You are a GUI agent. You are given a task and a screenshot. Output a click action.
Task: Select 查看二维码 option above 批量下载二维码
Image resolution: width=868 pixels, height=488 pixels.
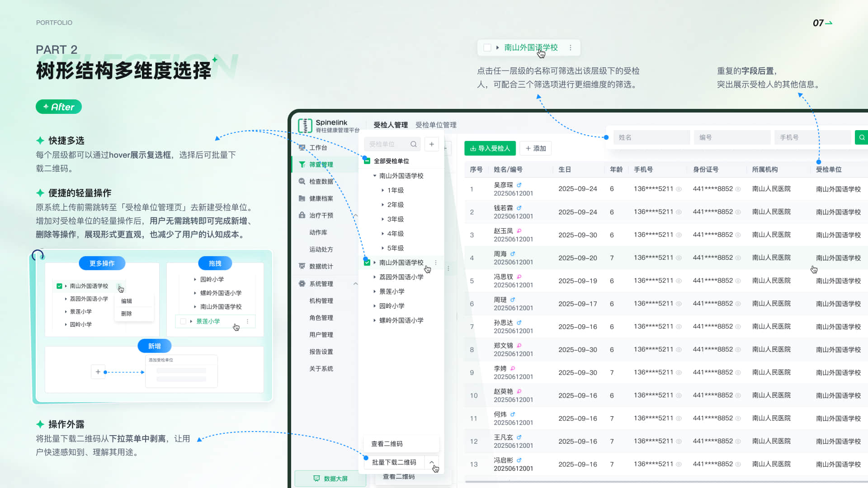[x=401, y=444]
